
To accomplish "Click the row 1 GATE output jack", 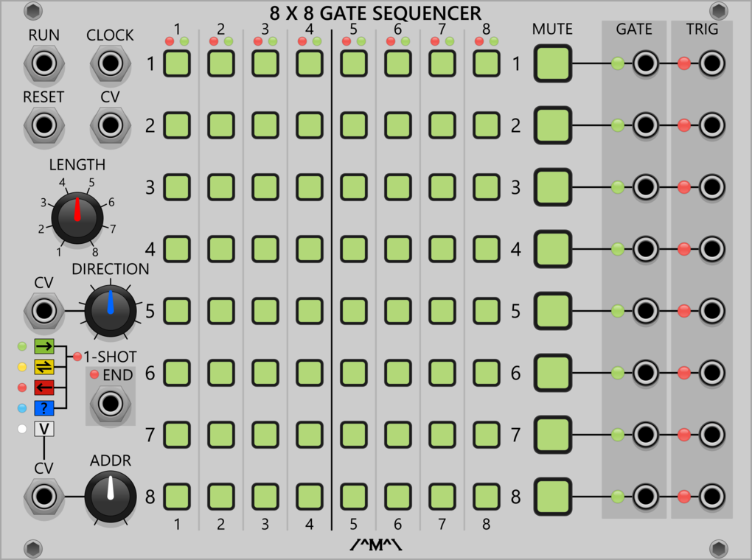I will pos(646,63).
